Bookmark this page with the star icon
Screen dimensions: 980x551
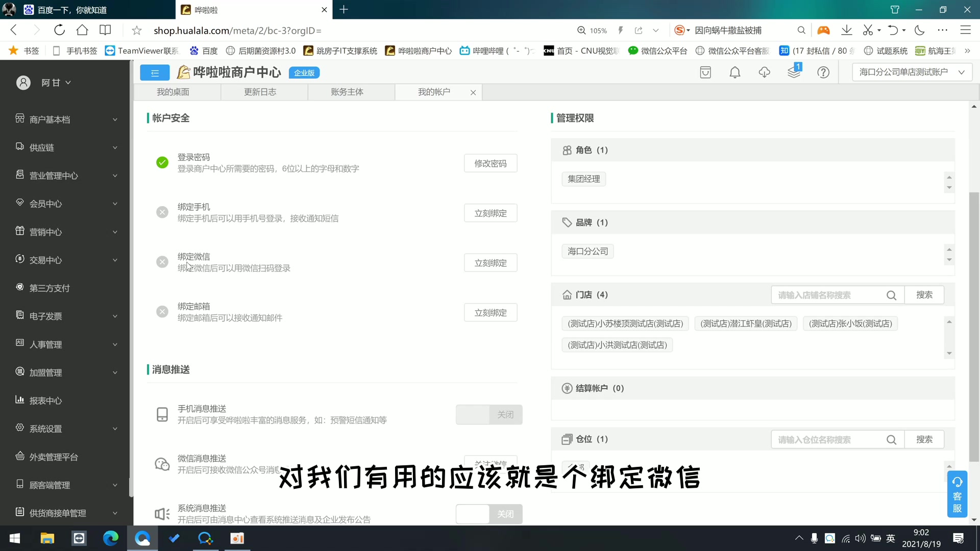[137, 31]
